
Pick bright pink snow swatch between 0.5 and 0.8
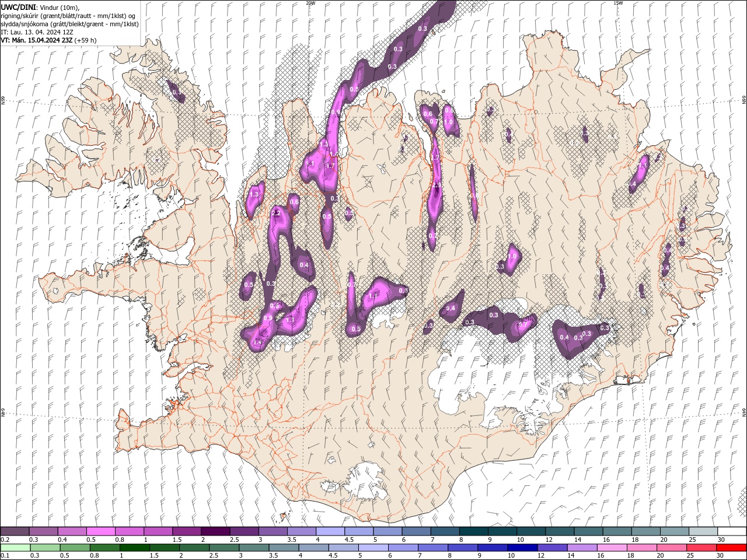(x=100, y=531)
